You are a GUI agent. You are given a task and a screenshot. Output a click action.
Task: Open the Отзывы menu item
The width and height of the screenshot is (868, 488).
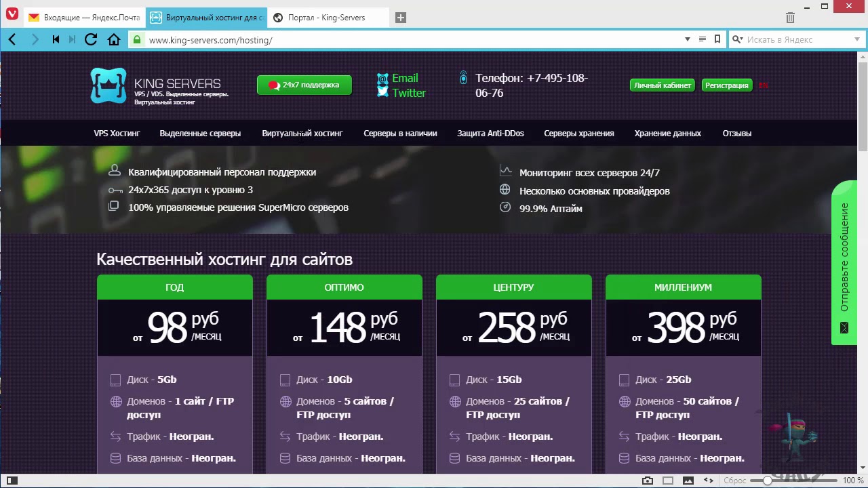[737, 134]
